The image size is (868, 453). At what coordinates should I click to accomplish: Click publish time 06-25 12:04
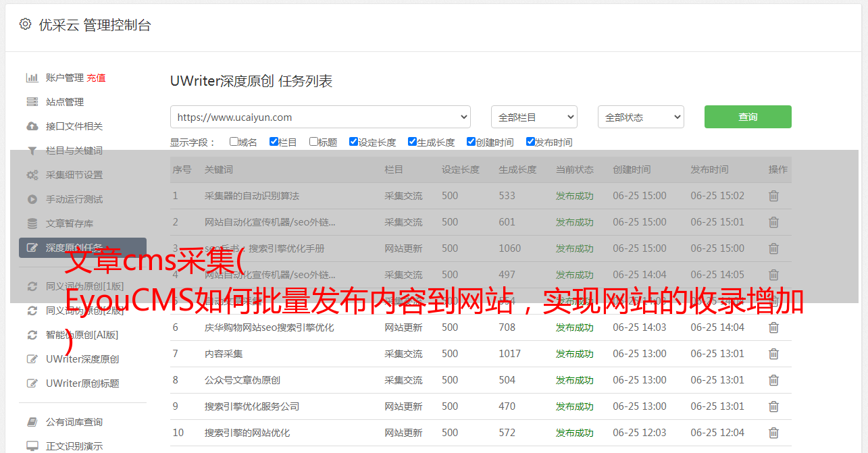[x=717, y=433]
